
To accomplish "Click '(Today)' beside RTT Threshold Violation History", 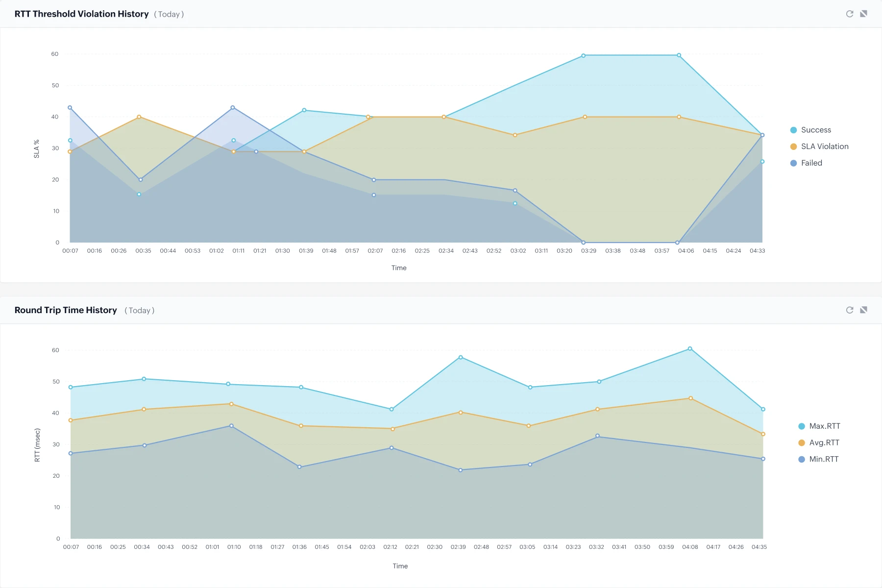I will tap(169, 14).
